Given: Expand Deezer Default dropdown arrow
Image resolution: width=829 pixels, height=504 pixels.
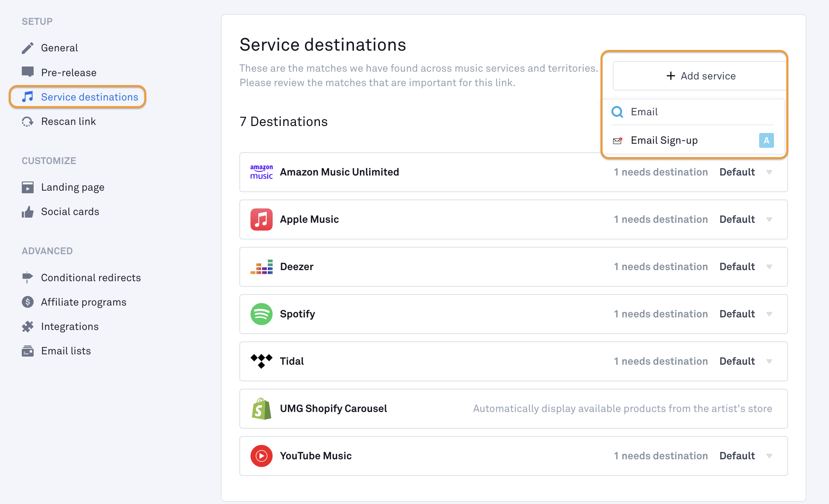Looking at the screenshot, I should [x=770, y=267].
